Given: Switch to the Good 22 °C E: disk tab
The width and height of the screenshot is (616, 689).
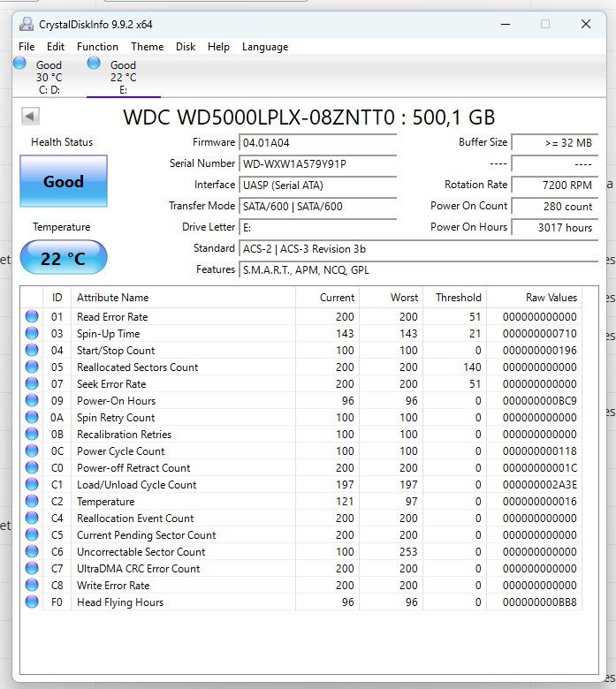Looking at the screenshot, I should point(124,77).
